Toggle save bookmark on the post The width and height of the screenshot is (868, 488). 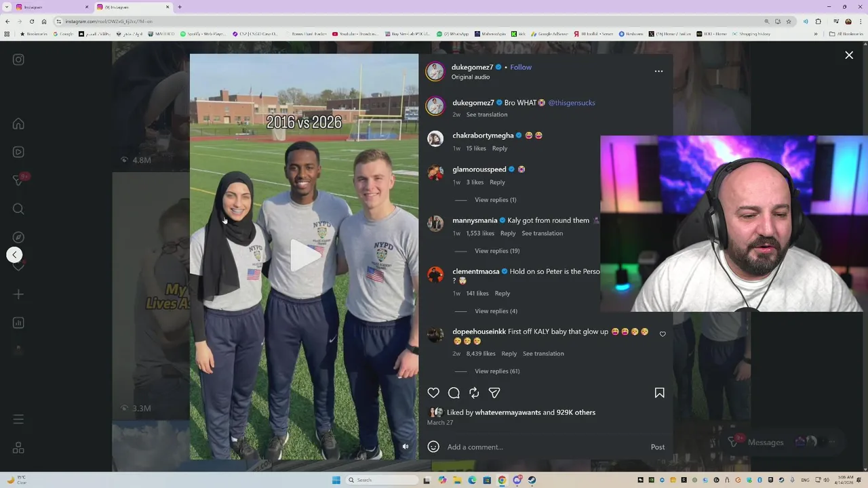[659, 392]
